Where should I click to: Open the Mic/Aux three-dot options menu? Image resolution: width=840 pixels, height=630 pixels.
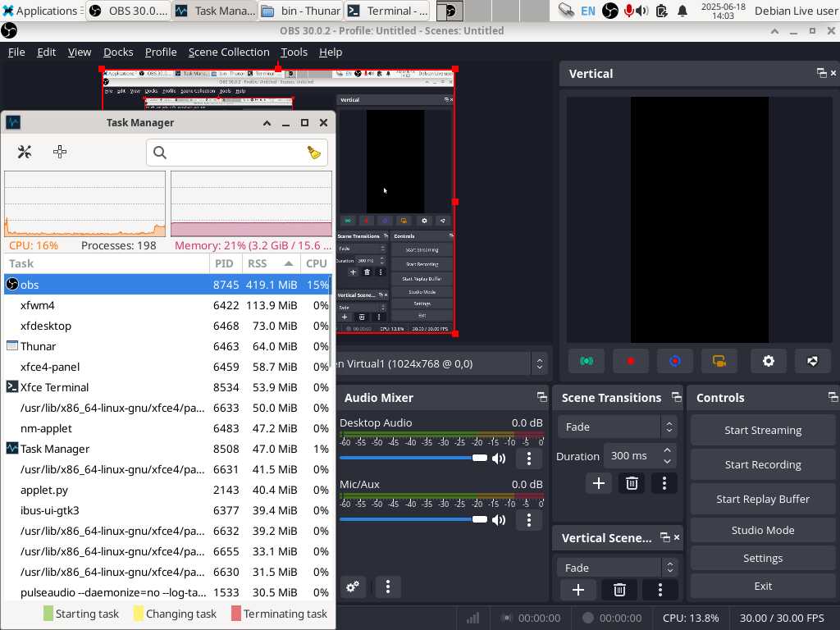(529, 519)
